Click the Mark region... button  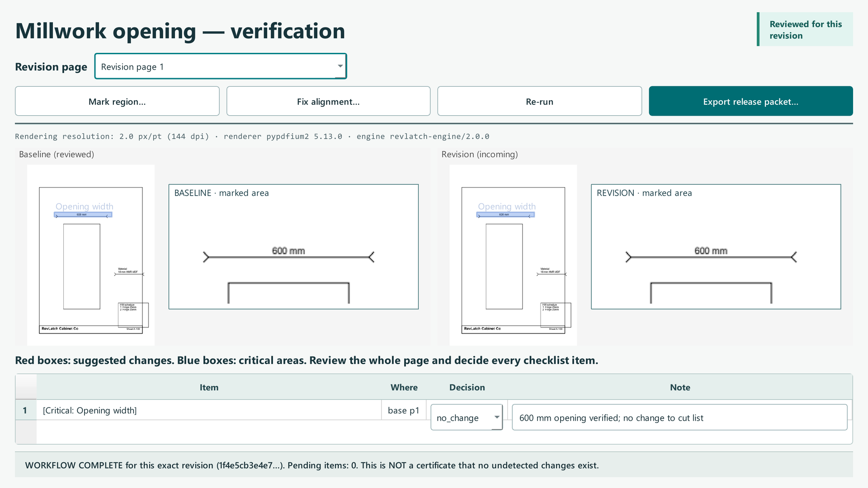[x=117, y=101]
